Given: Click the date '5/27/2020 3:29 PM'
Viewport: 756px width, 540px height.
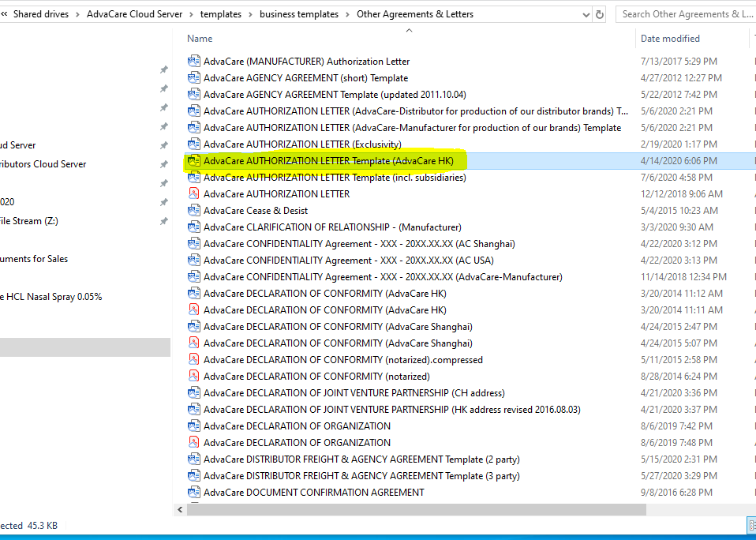Looking at the screenshot, I should coord(679,476).
